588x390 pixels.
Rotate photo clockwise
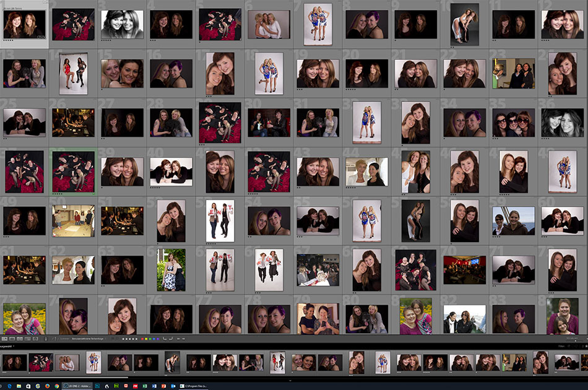[171, 339]
